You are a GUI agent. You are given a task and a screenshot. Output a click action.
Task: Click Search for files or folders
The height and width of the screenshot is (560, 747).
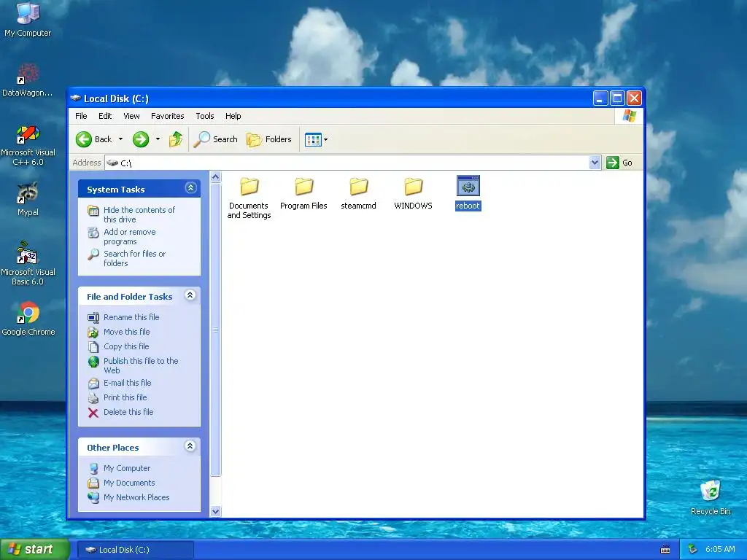pyautogui.click(x=134, y=259)
